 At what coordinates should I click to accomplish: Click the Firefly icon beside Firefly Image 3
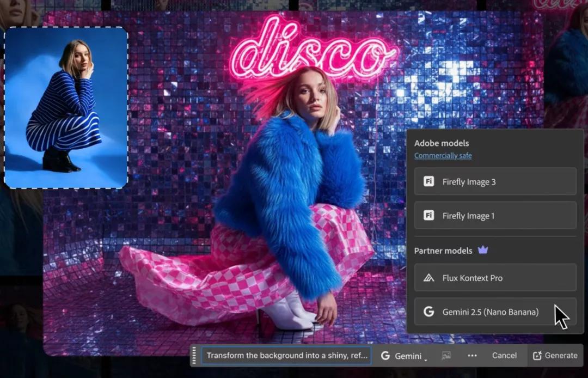coord(428,181)
